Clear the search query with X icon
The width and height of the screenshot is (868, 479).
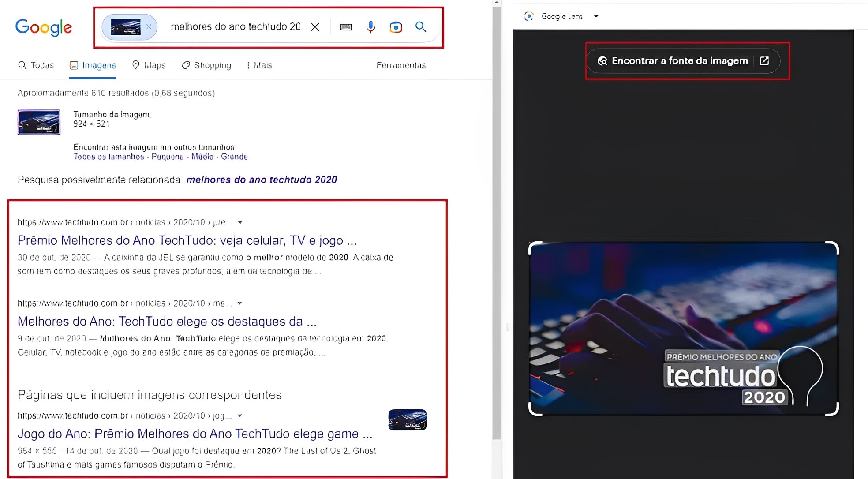point(315,27)
